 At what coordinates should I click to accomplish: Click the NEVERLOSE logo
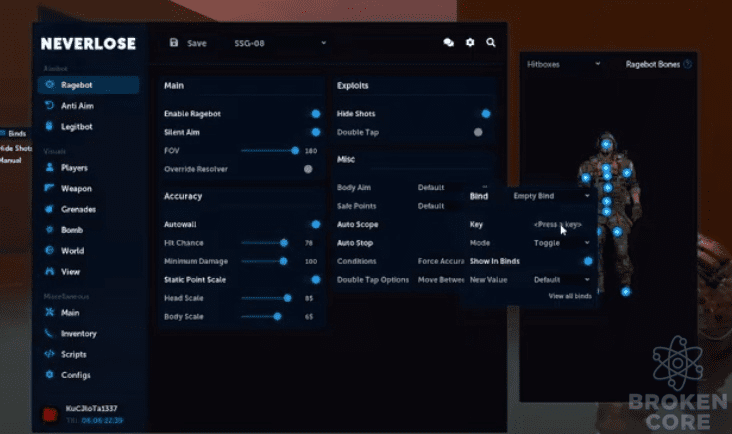point(88,43)
